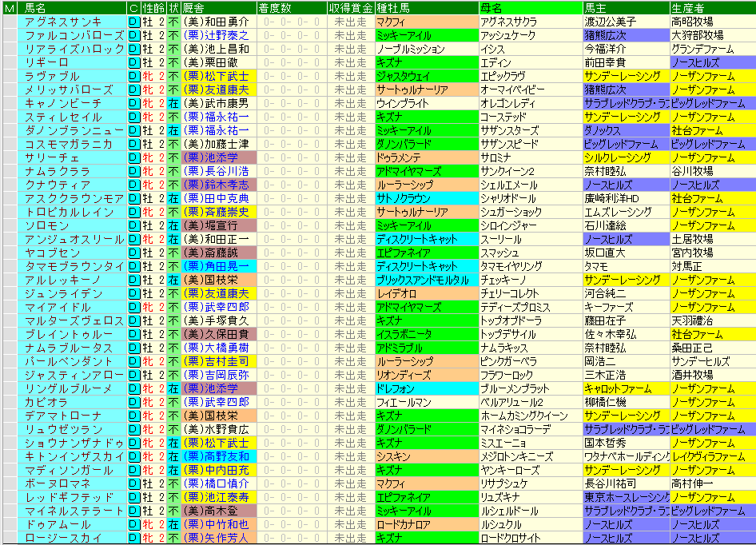
Task: Click the 性齢 column header
Action: coord(153,8)
